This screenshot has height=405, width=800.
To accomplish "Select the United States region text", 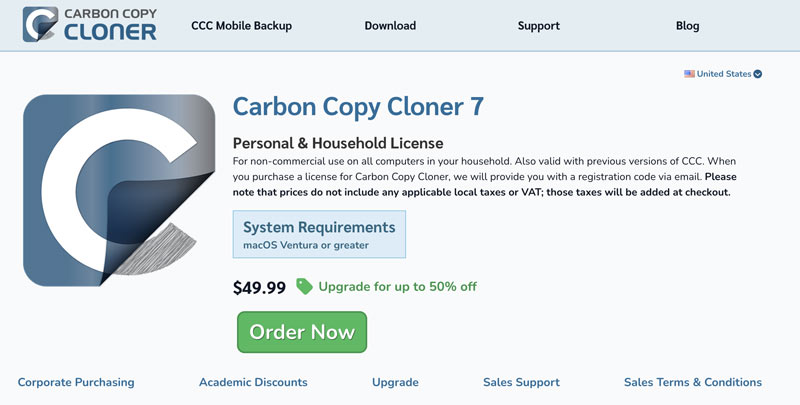I will coord(724,74).
